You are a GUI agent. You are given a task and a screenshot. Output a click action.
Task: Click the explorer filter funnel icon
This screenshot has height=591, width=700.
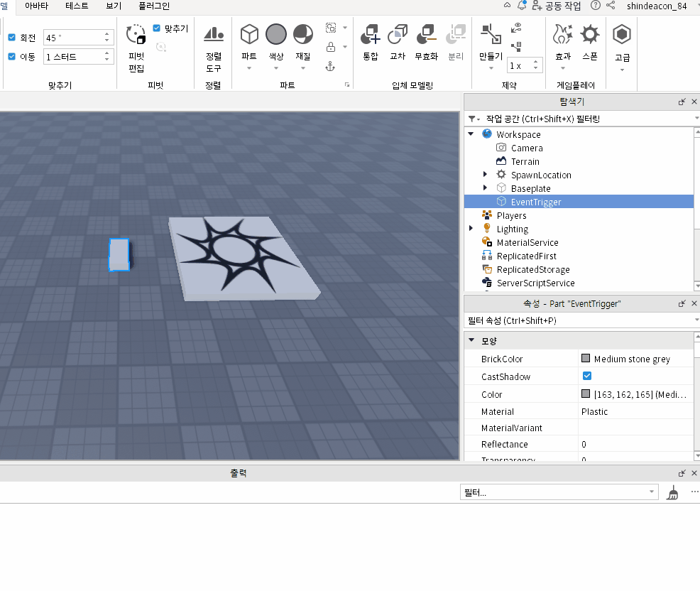(474, 119)
